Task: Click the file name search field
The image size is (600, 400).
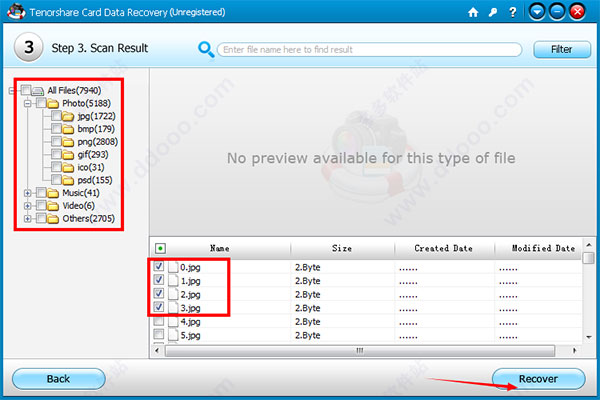Action: [369, 49]
